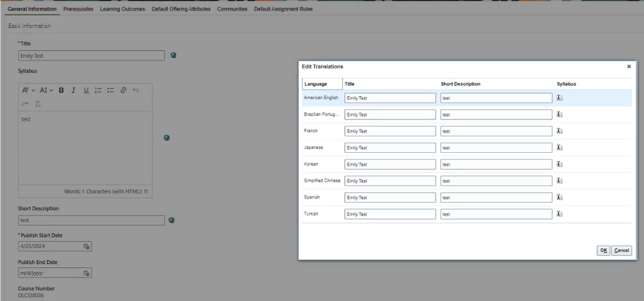644x301 pixels.
Task: Select the American English row label
Action: pyautogui.click(x=321, y=98)
